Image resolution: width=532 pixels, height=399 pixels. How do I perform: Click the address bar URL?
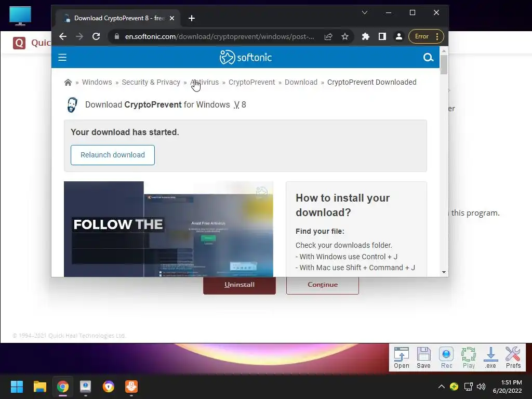[x=219, y=37]
